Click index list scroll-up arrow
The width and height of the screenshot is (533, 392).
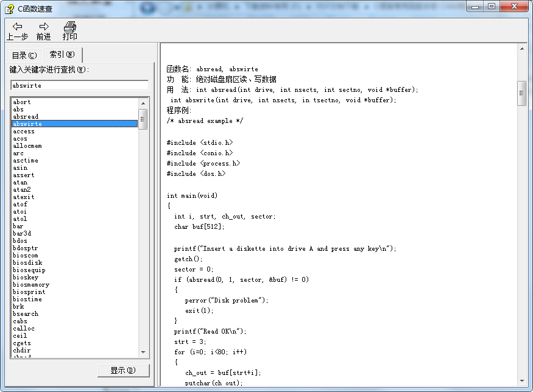[x=144, y=102]
